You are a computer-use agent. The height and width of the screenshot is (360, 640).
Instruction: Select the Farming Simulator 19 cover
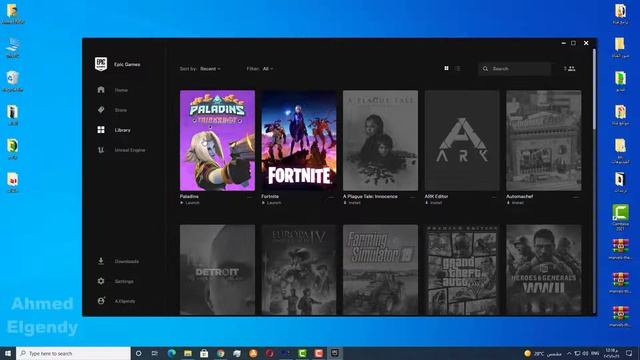(380, 270)
